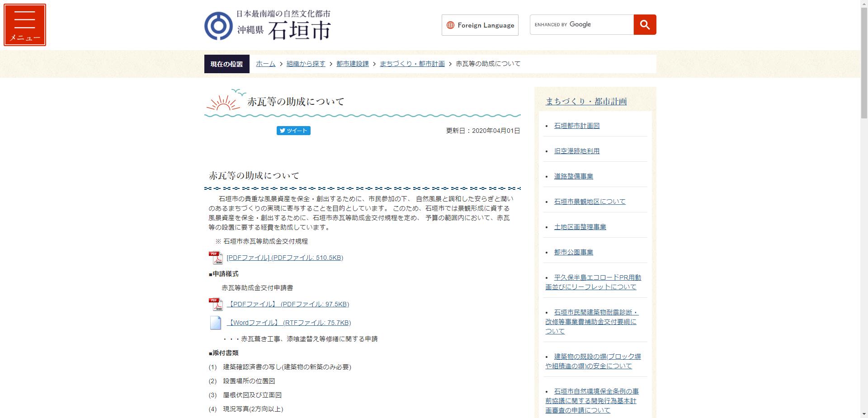Click the Twitter bird icon on ツイート button

[283, 131]
